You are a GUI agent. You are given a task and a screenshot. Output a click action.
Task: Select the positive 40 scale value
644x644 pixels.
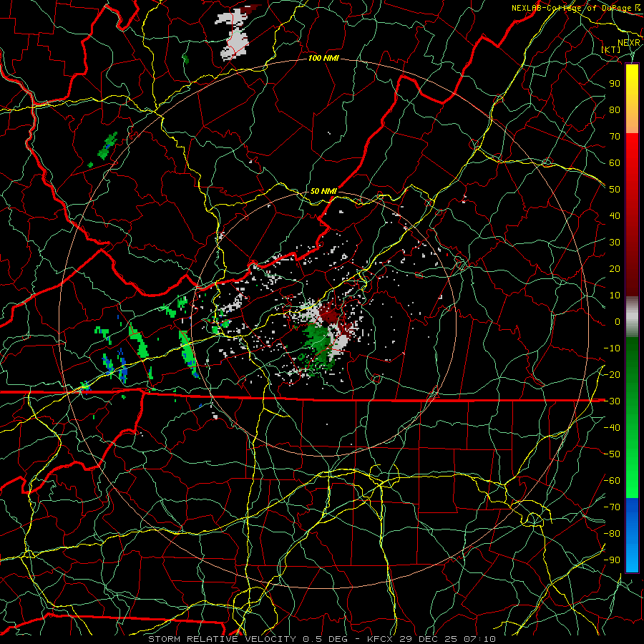coord(615,216)
